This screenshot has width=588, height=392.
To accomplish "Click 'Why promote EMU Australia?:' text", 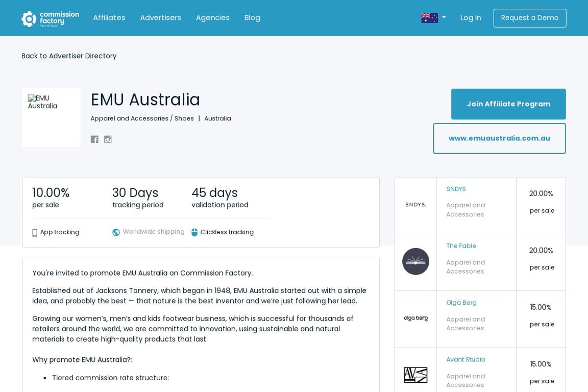I will 82,360.
